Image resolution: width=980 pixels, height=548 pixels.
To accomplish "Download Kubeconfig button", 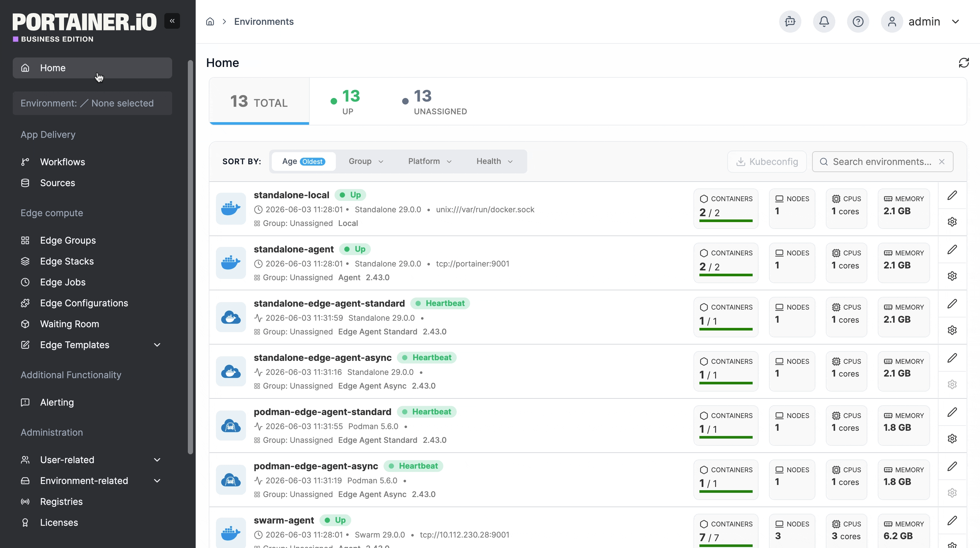I will click(x=767, y=162).
